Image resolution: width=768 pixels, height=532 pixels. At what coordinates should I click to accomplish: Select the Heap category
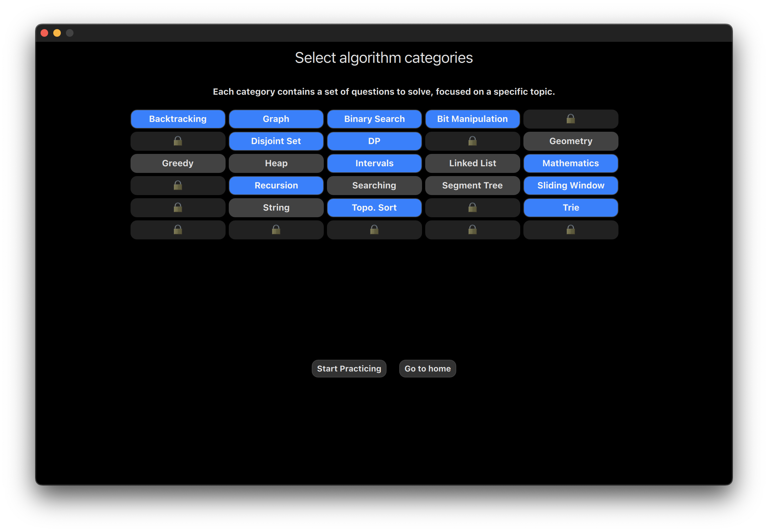[x=276, y=163]
